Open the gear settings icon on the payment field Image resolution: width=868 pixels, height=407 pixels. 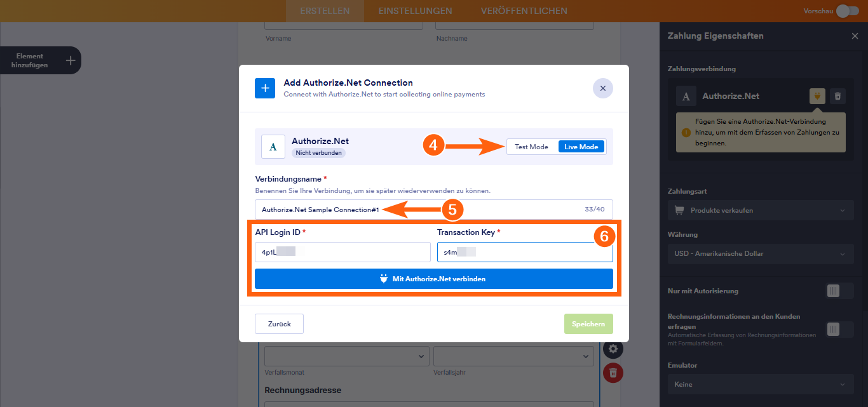click(613, 349)
